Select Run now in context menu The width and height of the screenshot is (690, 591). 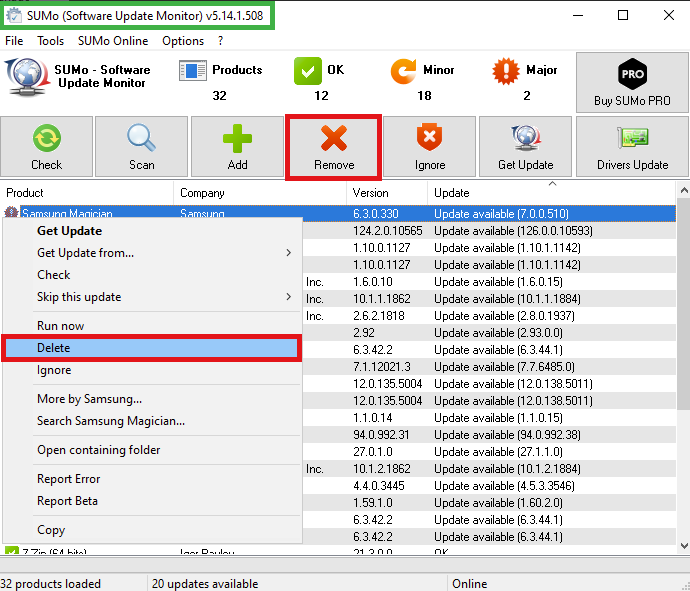[151, 326]
